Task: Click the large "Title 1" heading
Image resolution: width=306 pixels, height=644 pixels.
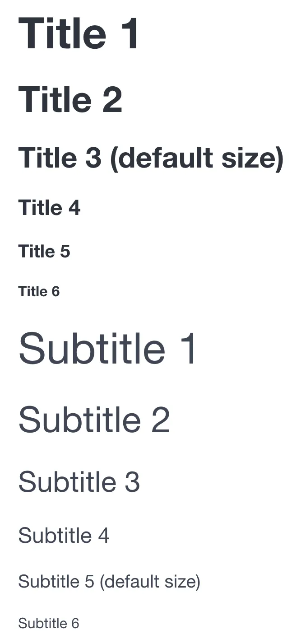Action: 79,34
